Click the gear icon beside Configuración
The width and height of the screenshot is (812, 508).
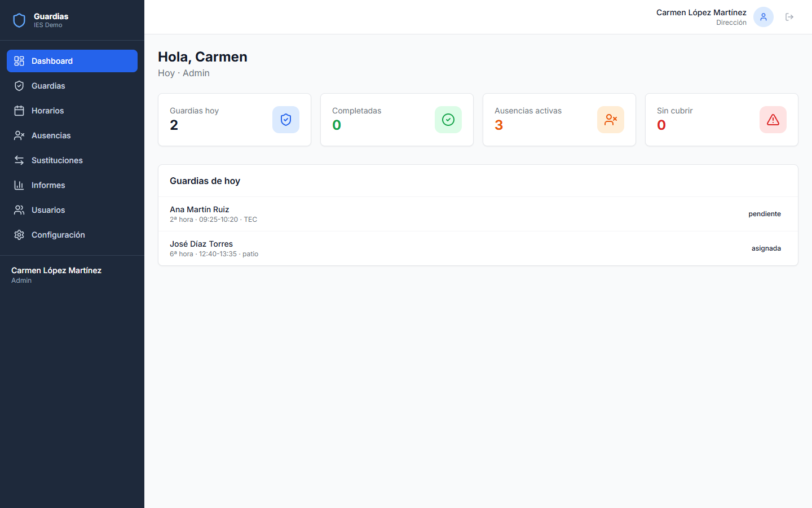pyautogui.click(x=19, y=235)
